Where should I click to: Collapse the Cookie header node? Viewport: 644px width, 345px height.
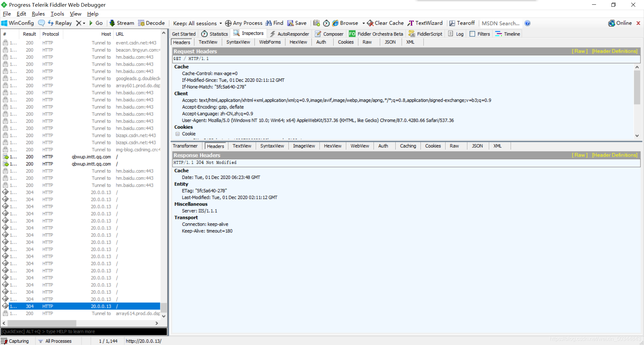click(x=177, y=134)
